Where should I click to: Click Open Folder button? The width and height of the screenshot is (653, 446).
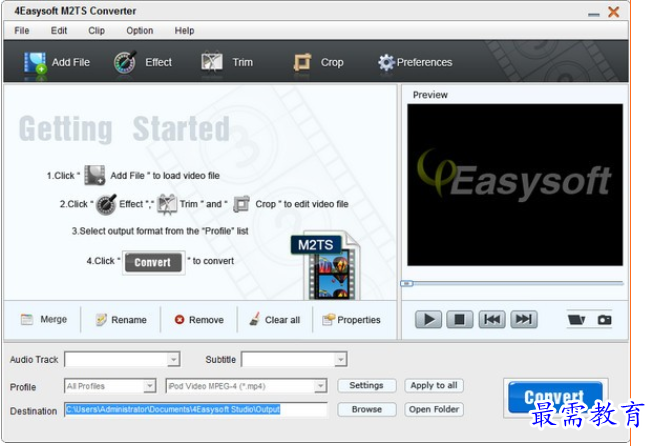[434, 409]
